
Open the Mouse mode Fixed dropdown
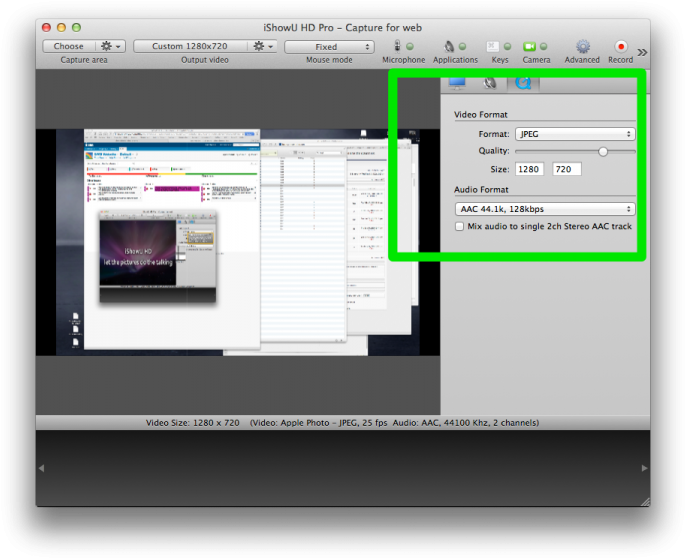329,46
